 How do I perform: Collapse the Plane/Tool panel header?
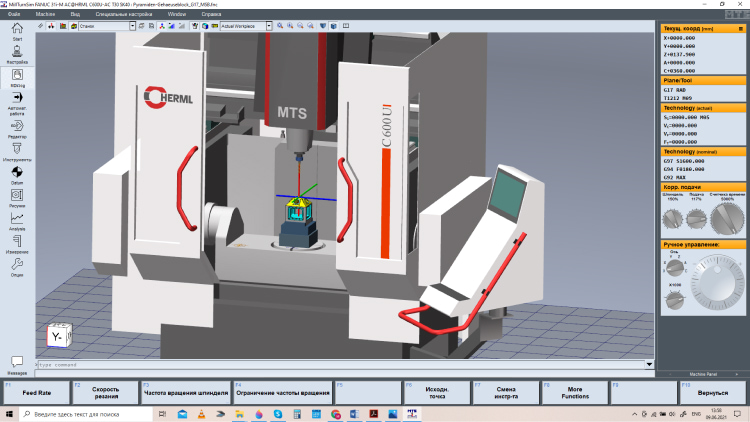coord(703,80)
